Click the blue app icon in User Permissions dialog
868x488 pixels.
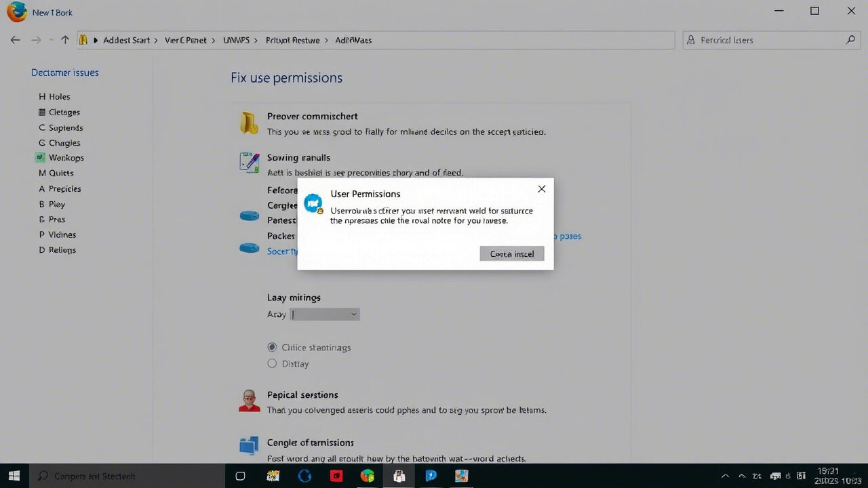coord(313,203)
